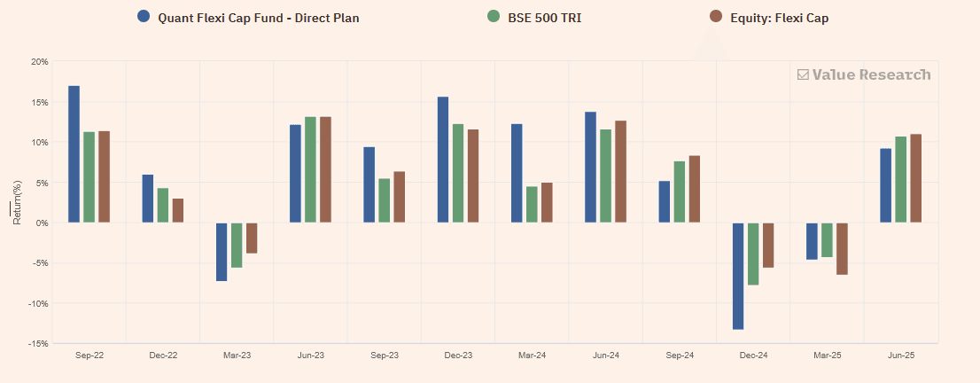Click the 0% y-axis label
The height and width of the screenshot is (383, 980).
point(42,223)
